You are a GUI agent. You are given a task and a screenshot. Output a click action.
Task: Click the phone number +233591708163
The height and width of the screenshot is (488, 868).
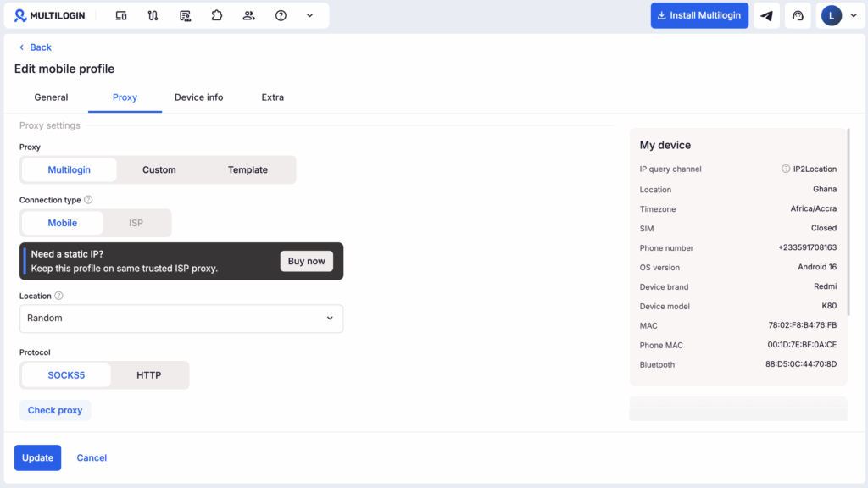(807, 247)
